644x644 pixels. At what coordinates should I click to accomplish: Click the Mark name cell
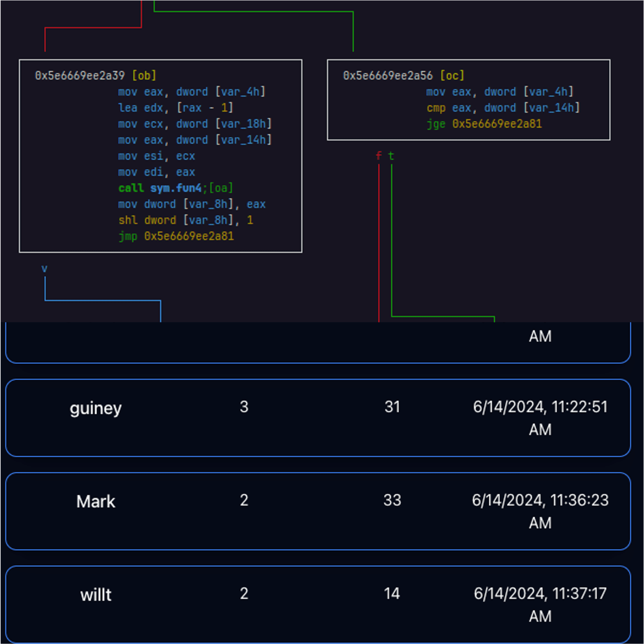[x=96, y=501]
